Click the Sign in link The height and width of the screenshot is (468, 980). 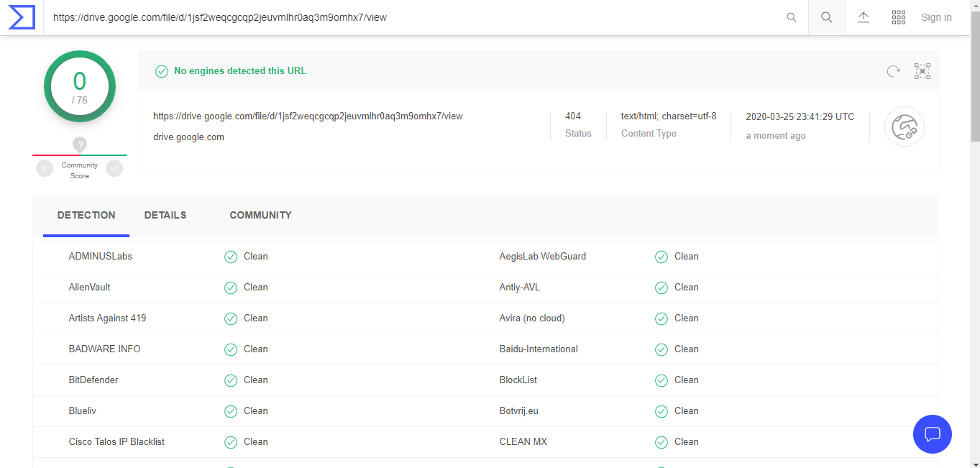(x=936, y=17)
